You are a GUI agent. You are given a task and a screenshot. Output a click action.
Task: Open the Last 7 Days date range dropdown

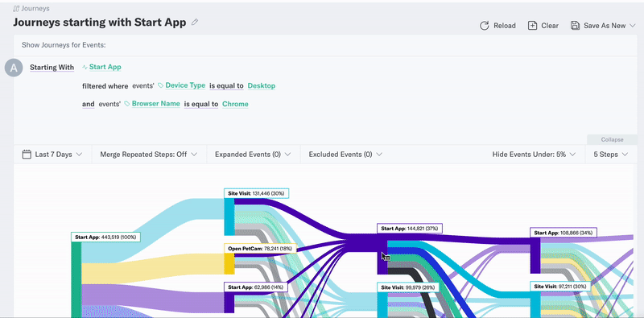52,155
